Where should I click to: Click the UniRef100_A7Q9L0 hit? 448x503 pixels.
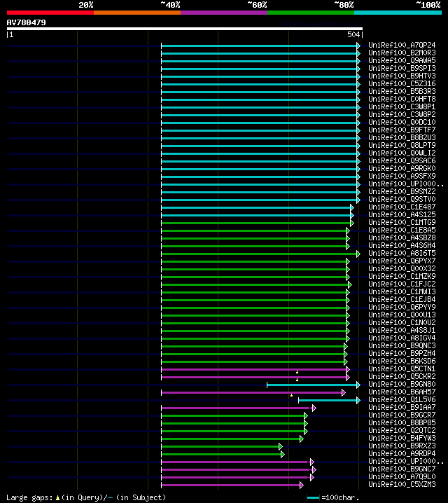pyautogui.click(x=402, y=476)
